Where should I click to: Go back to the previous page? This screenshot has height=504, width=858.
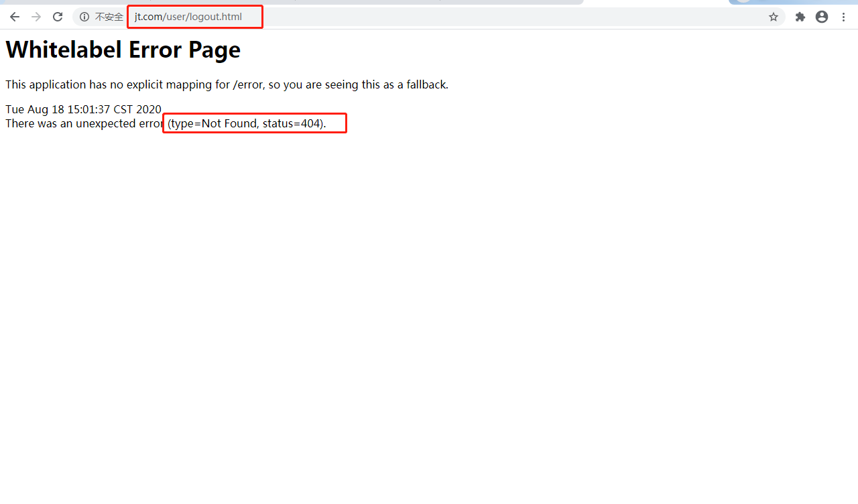point(15,17)
